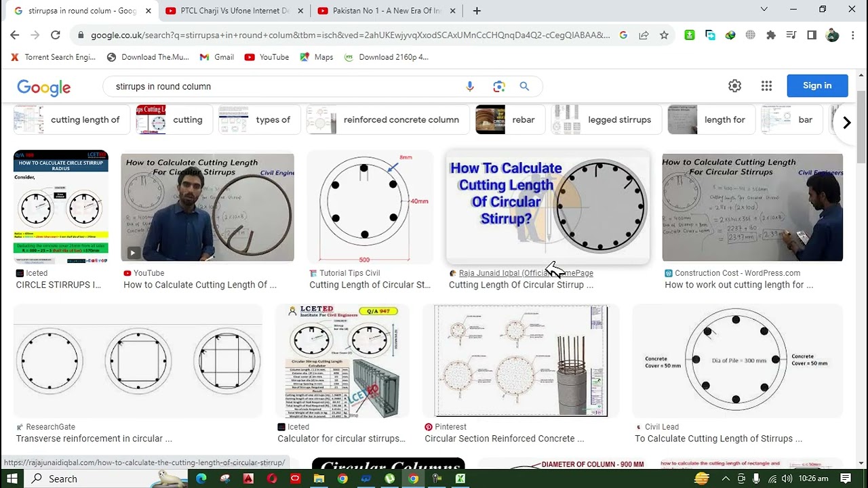Open the Torrent Search Engine bookmark

(53, 57)
